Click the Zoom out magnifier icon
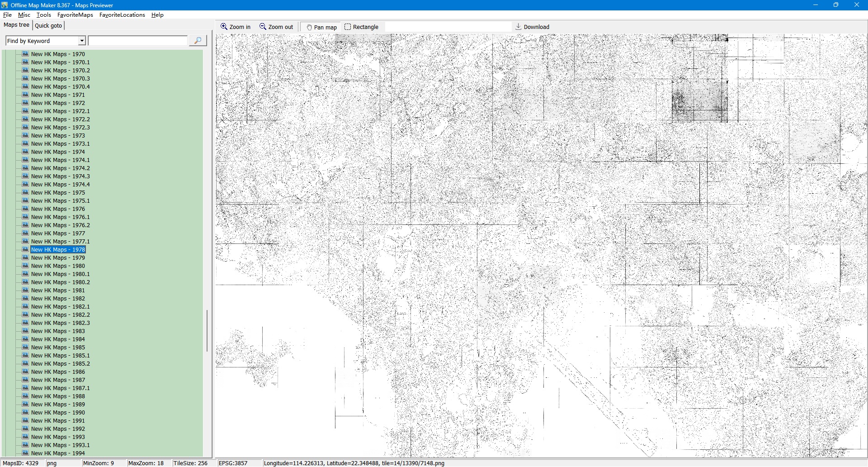Viewport: 868px width, 467px height. [x=263, y=27]
